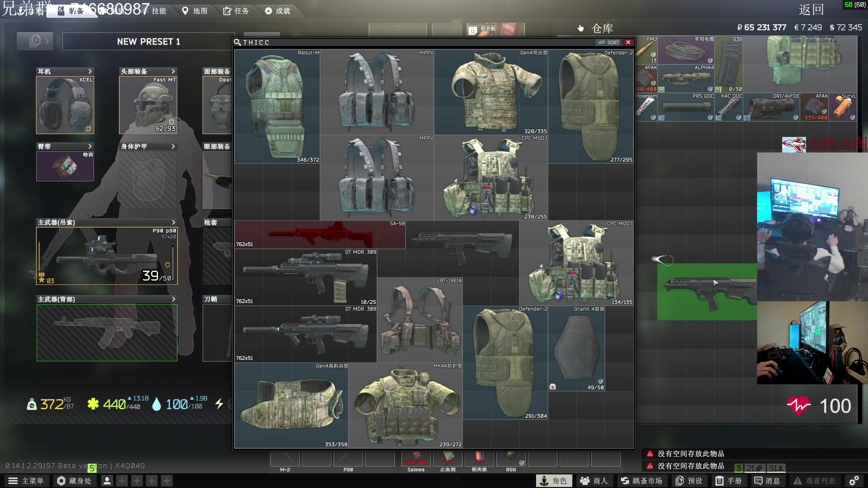Image resolution: width=868 pixels, height=488 pixels.
Task: Expand the 头部装备 headwear slot arrow
Action: [173, 72]
